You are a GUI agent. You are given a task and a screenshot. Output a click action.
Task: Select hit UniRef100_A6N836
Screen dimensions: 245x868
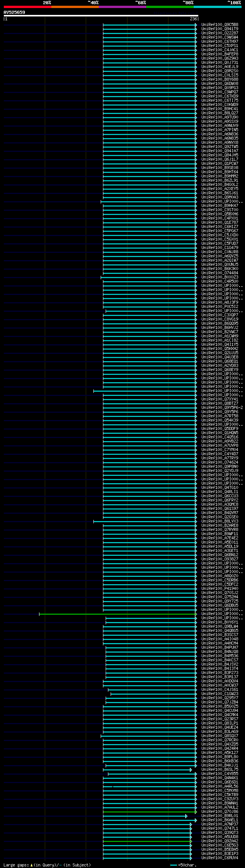click(220, 134)
